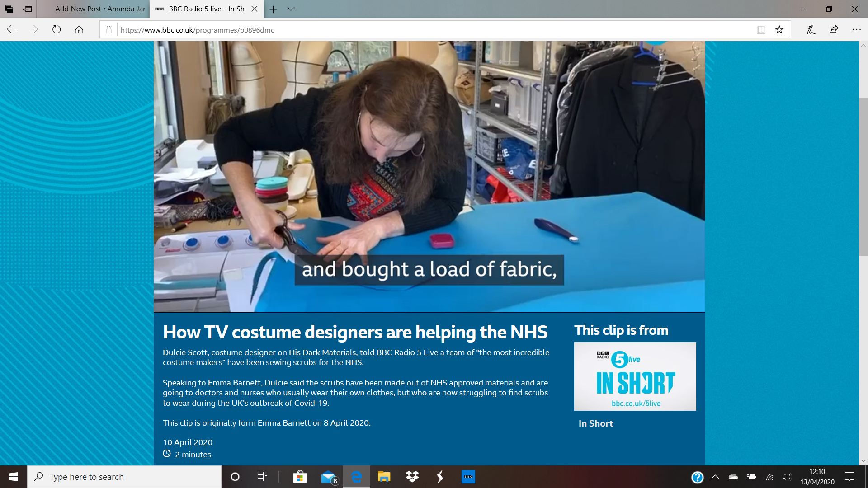The height and width of the screenshot is (488, 868).
Task: Click the In Short programme thumbnail
Action: point(635,376)
